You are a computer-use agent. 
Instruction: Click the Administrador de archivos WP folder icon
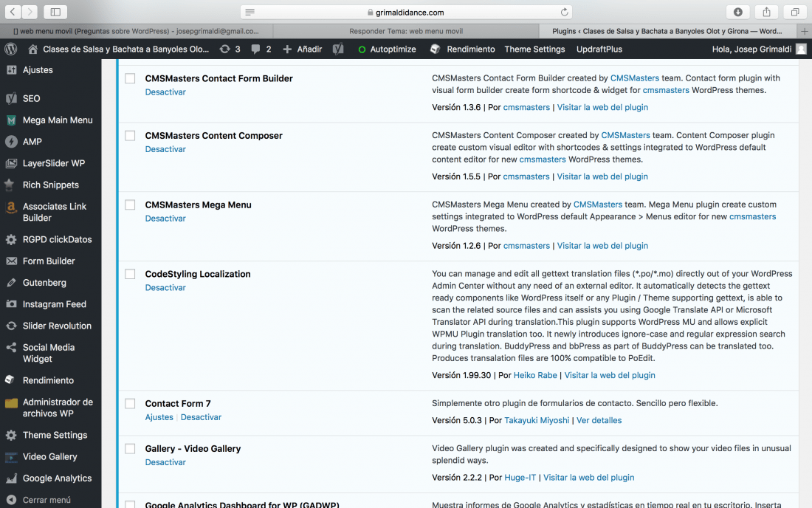[11, 403]
